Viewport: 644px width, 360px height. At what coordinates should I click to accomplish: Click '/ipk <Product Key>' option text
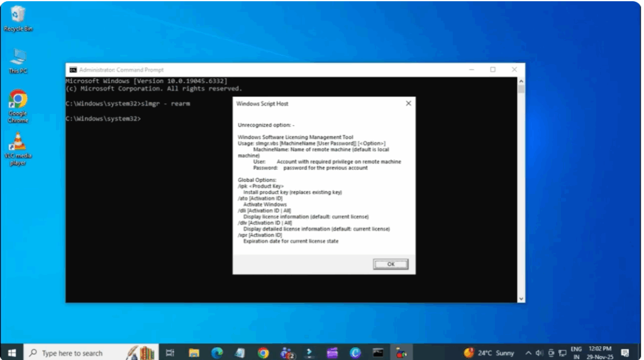[x=260, y=186]
